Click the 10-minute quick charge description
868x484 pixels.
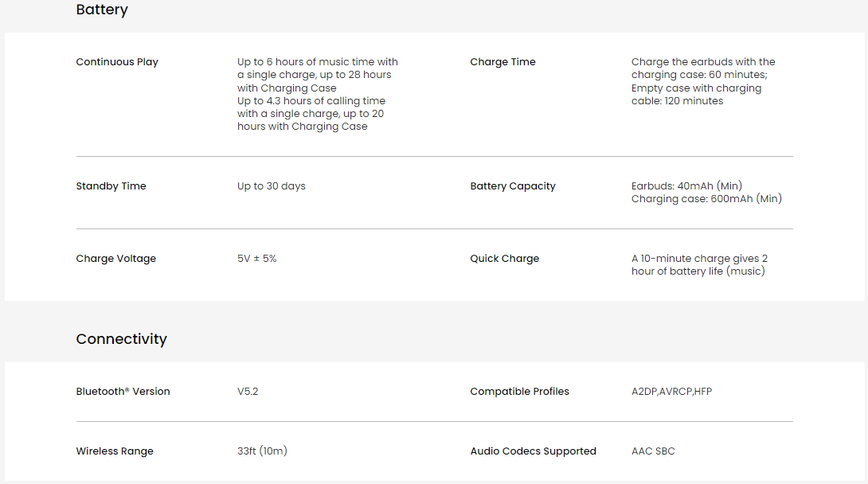tap(699, 265)
